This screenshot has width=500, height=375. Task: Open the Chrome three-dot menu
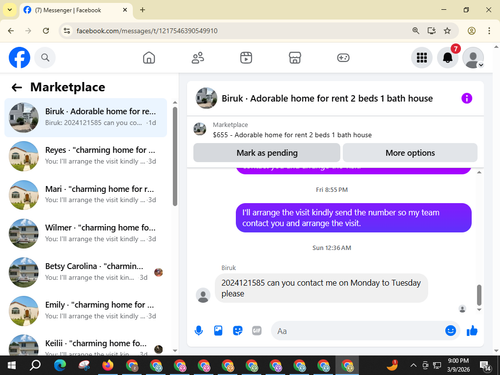pos(489,31)
